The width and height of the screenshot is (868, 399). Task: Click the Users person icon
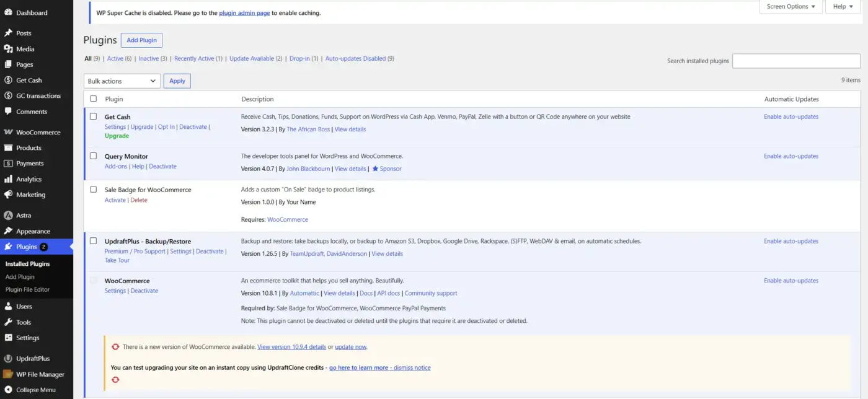pos(8,306)
